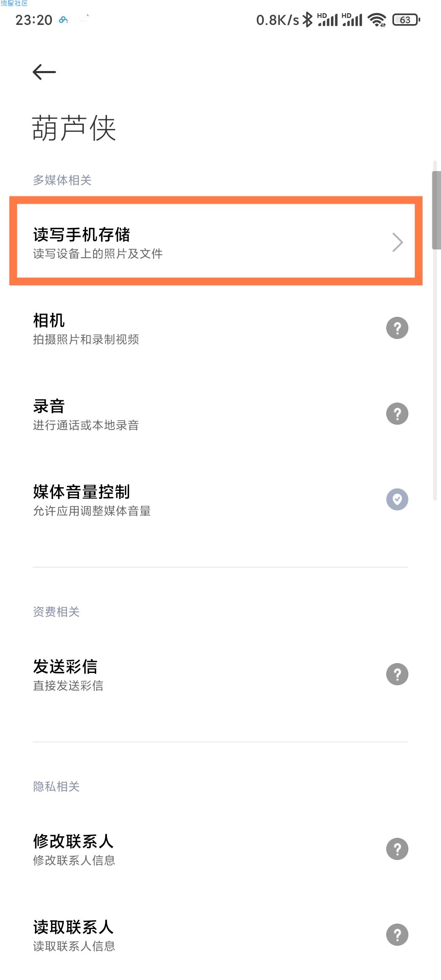The image size is (441, 980).
Task: Tap the question mark icon beside 相机
Action: point(397,328)
